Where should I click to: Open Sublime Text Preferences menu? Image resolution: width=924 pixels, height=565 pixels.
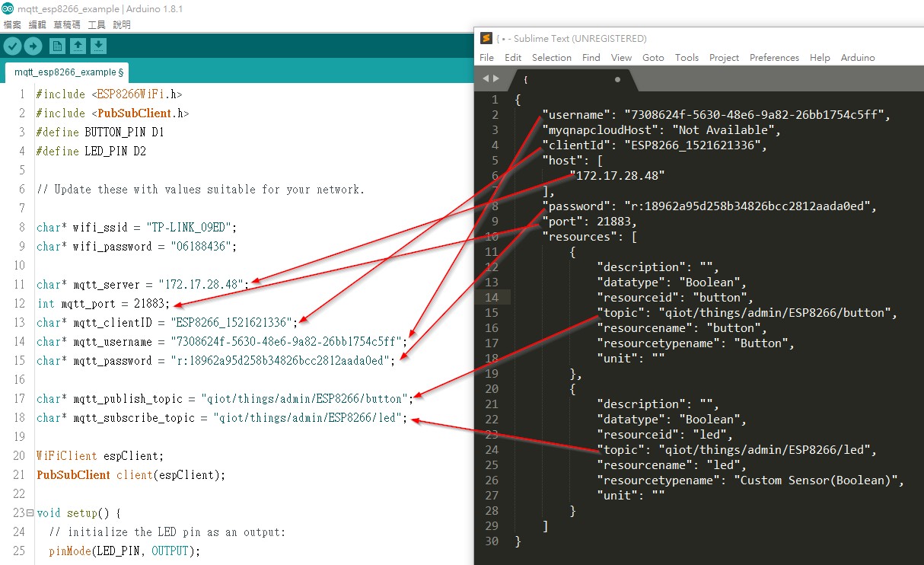click(774, 57)
